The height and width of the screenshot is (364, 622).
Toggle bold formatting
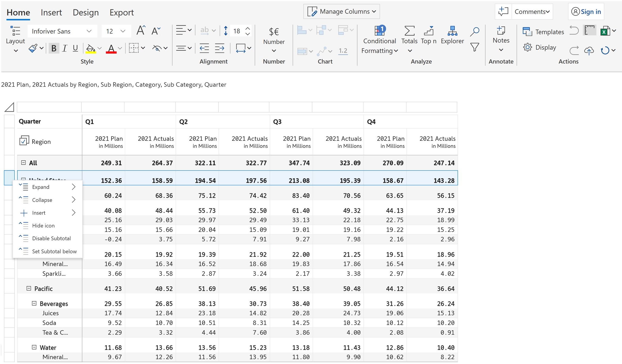[x=54, y=49]
